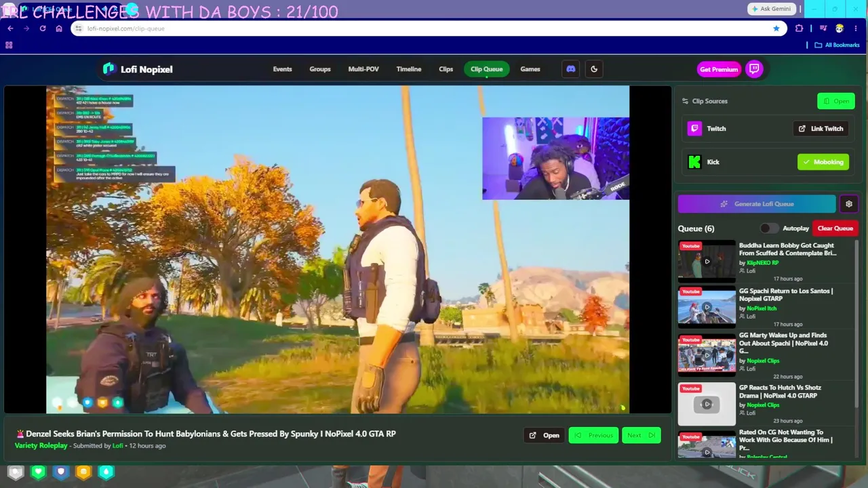
Task: Click the Queue (6) heading
Action: click(696, 228)
